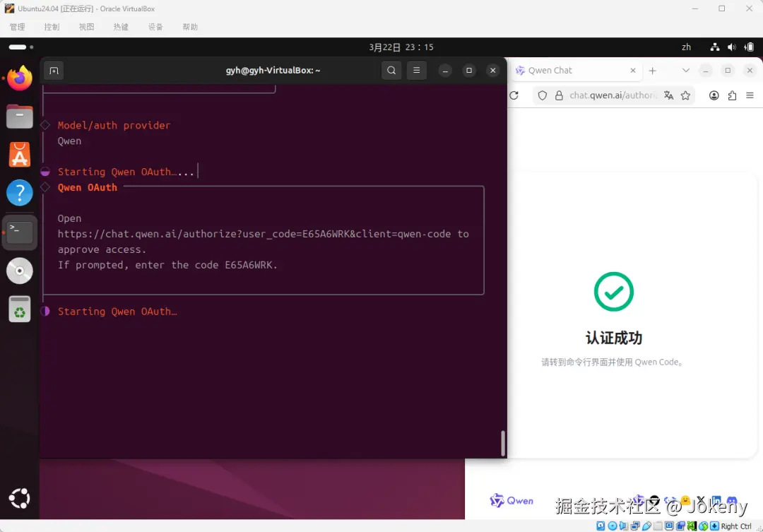The image size is (763, 532).
Task: Open the 控制 menu in VirtualBox
Action: coord(52,27)
